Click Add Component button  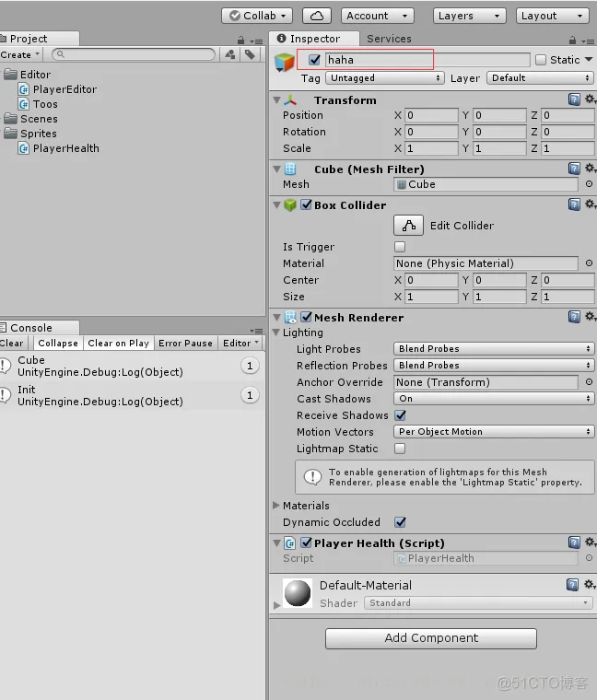(x=431, y=638)
